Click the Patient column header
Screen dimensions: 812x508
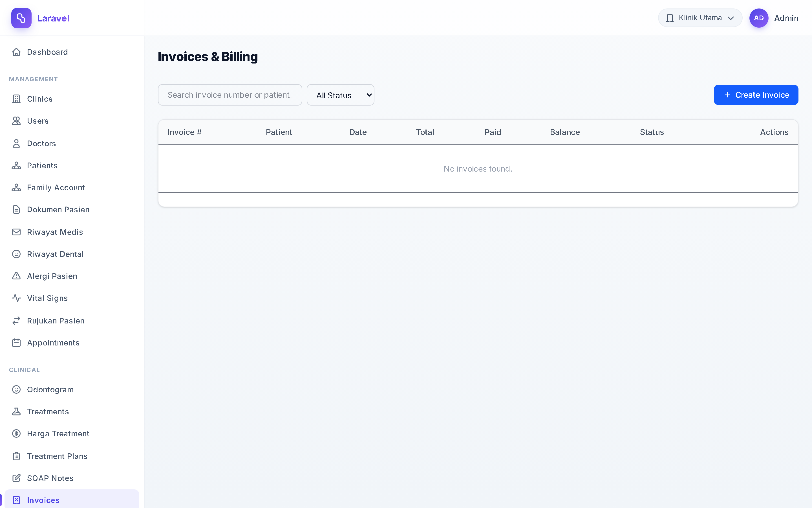click(x=279, y=132)
